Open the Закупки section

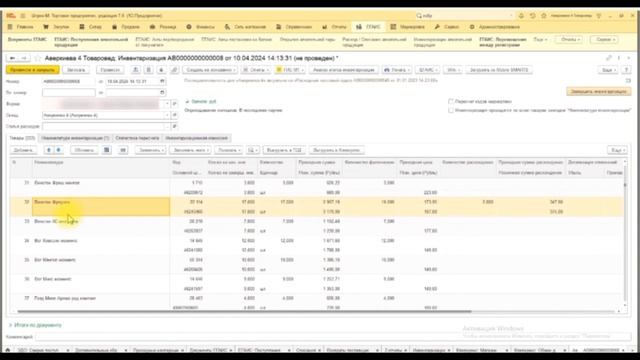pos(57,27)
